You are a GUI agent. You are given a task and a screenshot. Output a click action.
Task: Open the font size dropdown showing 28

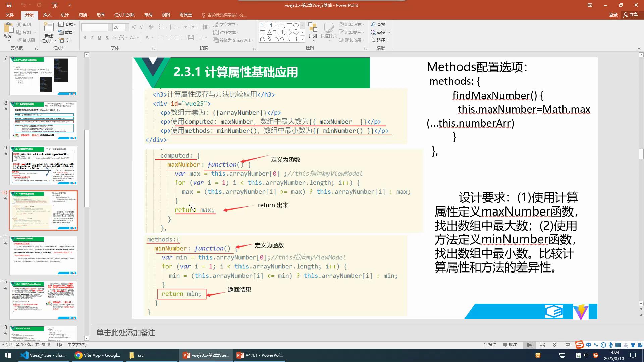pyautogui.click(x=127, y=27)
